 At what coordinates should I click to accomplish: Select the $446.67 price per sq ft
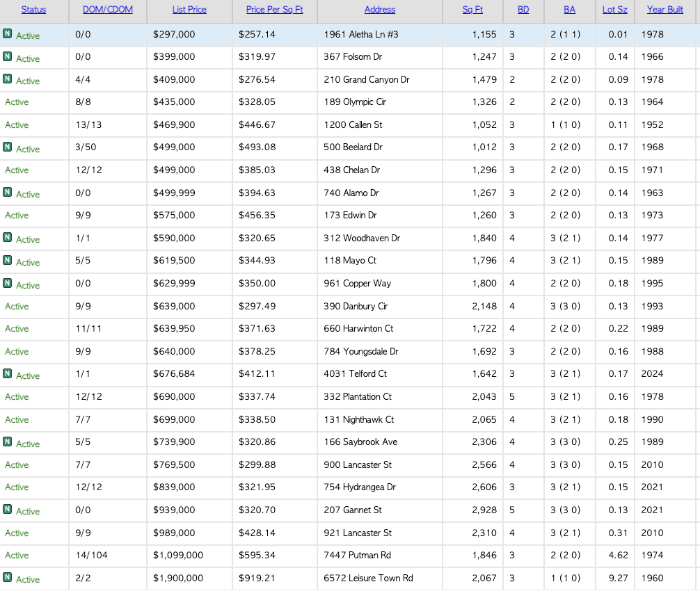tap(257, 124)
